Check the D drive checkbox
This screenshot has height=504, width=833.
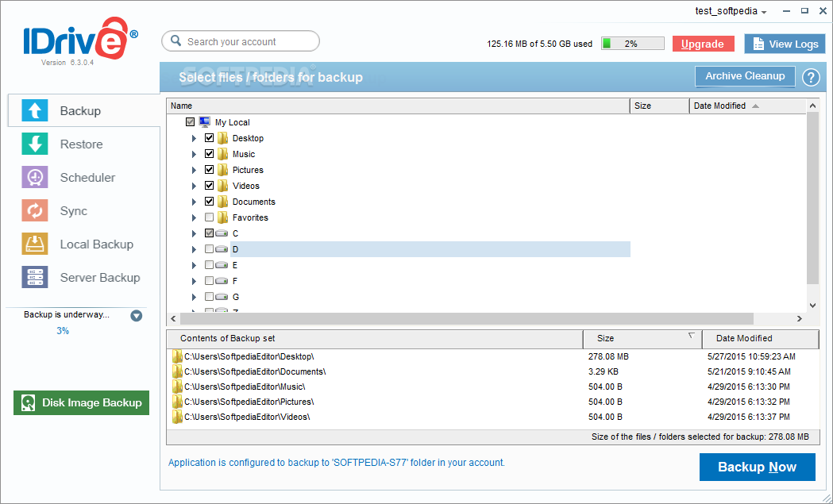tap(210, 249)
